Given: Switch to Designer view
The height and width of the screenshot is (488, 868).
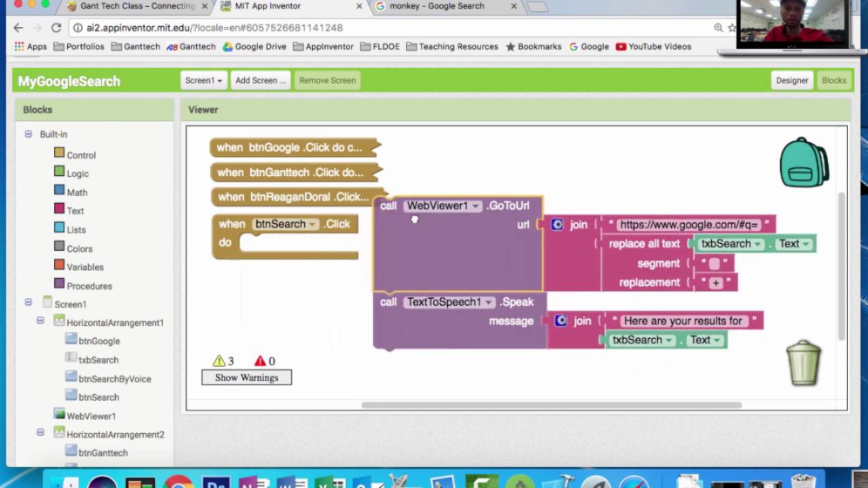Looking at the screenshot, I should pyautogui.click(x=792, y=80).
